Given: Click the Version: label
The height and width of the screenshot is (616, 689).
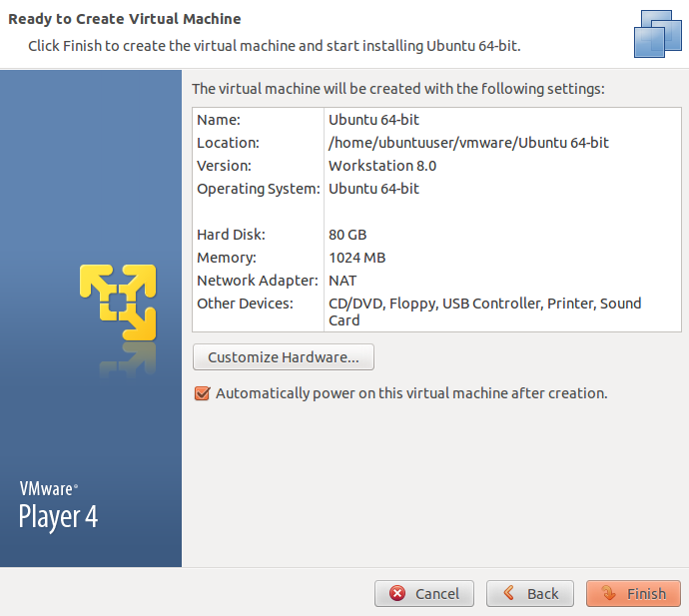Looking at the screenshot, I should 224,166.
